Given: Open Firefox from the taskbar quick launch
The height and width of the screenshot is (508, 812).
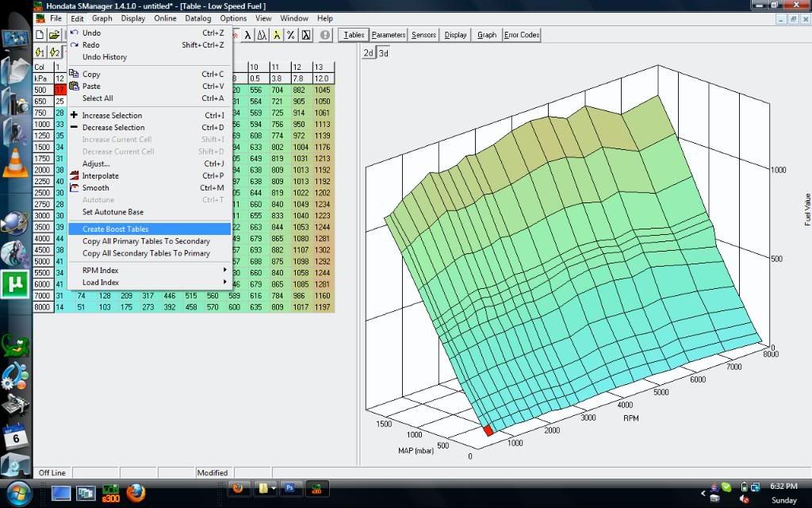Looking at the screenshot, I should point(135,494).
